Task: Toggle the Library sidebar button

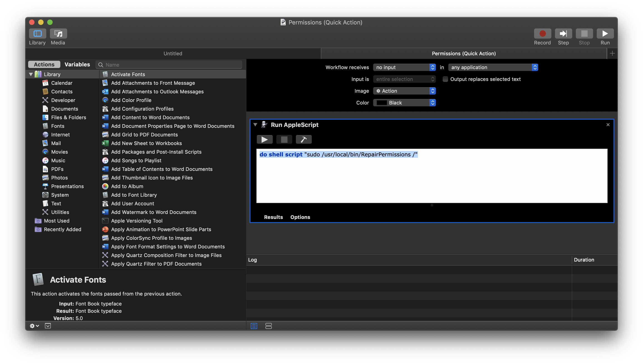Action: tap(37, 34)
